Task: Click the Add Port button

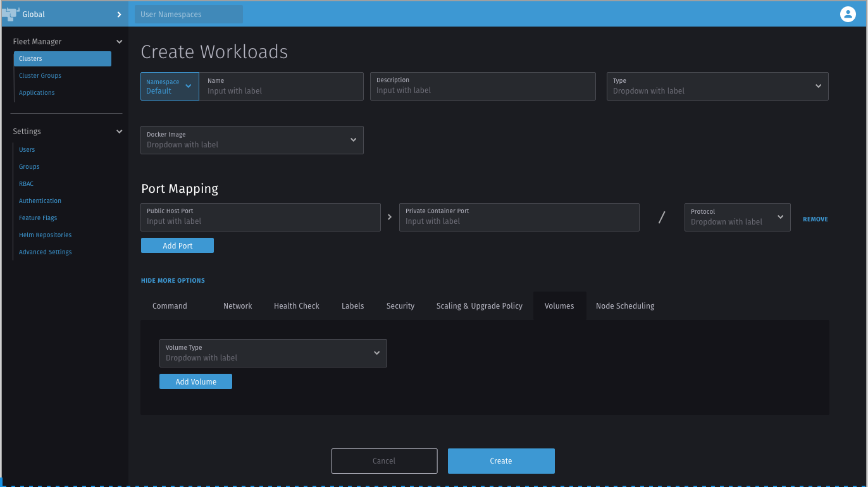Action: click(x=177, y=245)
